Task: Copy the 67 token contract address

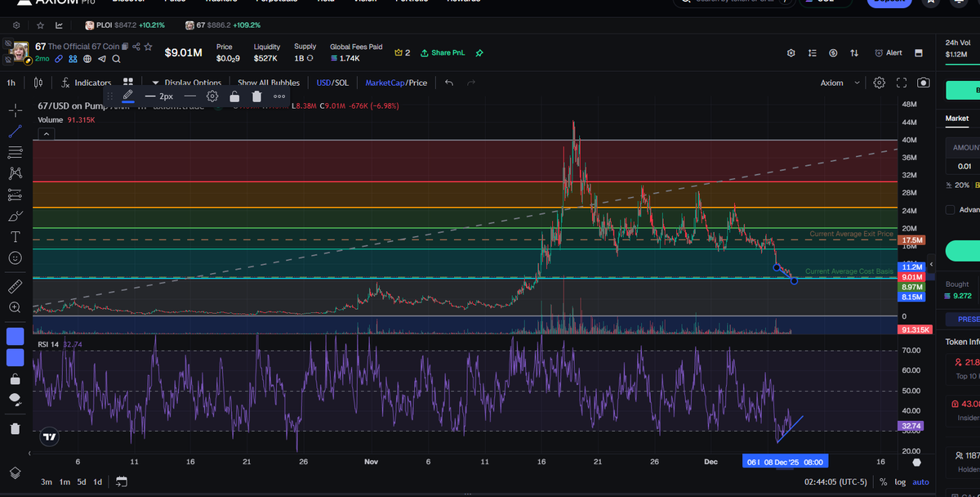Action: (x=126, y=47)
